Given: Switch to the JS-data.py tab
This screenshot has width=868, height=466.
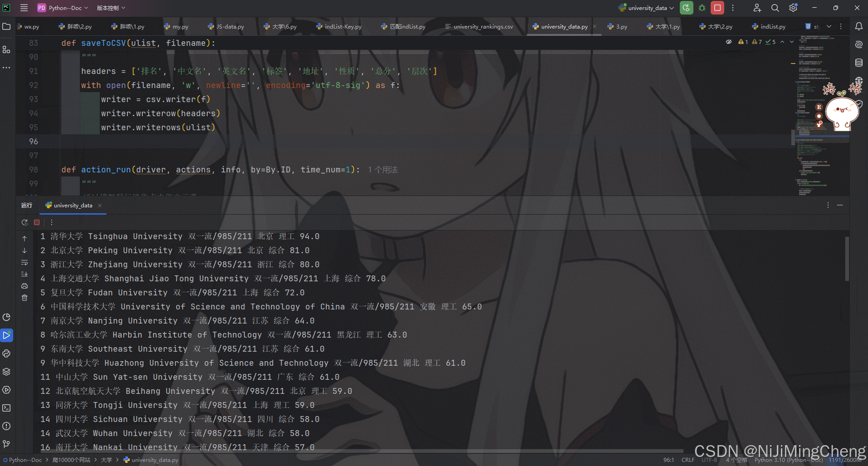Looking at the screenshot, I should click(226, 27).
